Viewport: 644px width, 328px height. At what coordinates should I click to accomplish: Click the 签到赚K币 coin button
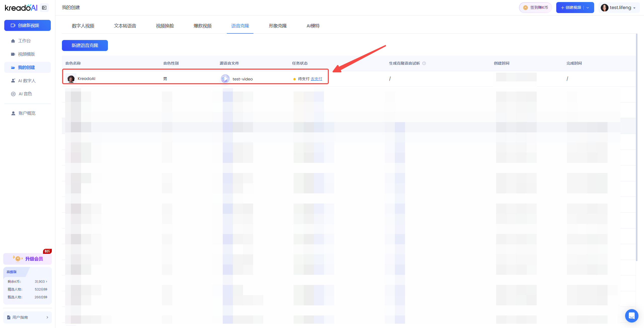pyautogui.click(x=535, y=8)
